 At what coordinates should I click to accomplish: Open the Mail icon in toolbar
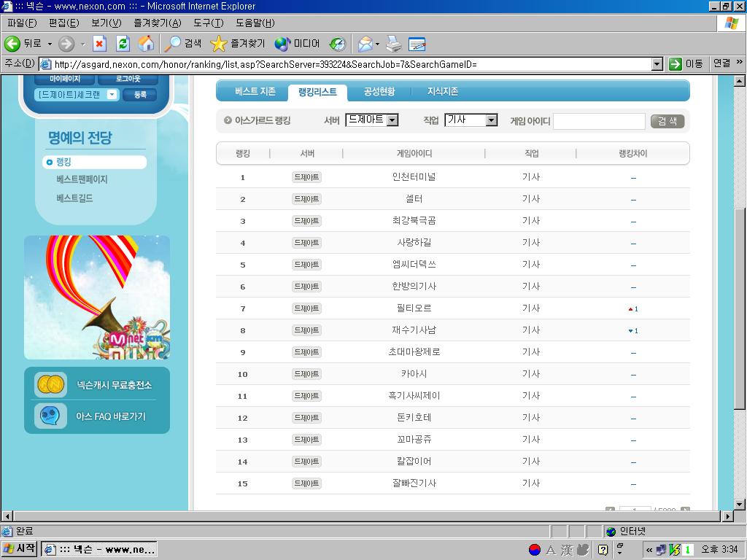pyautogui.click(x=365, y=44)
